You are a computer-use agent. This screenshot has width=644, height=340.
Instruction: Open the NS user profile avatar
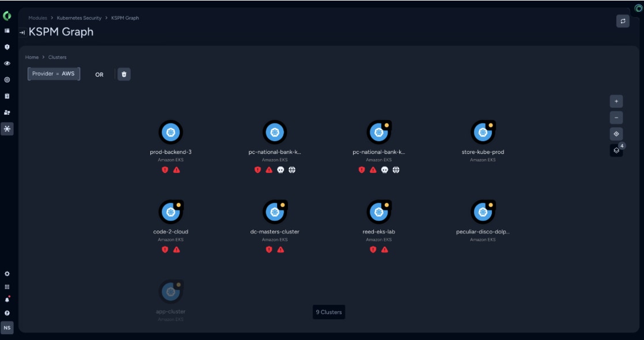[x=7, y=328]
